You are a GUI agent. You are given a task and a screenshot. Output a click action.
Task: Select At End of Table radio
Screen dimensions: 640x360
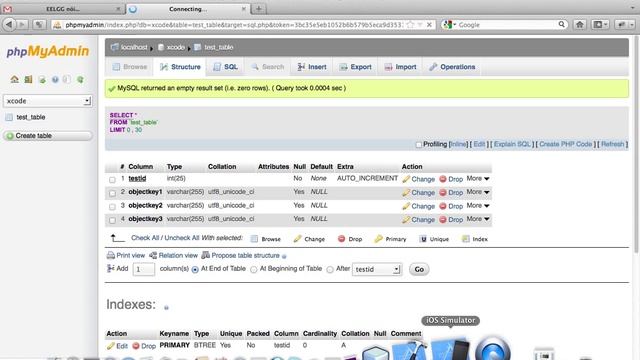195,269
